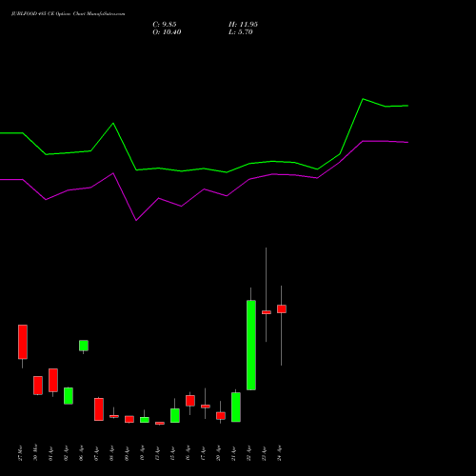The height and width of the screenshot is (476, 476).
Task: Click the tall green candle above 22 Apr
Action: coord(251,345)
